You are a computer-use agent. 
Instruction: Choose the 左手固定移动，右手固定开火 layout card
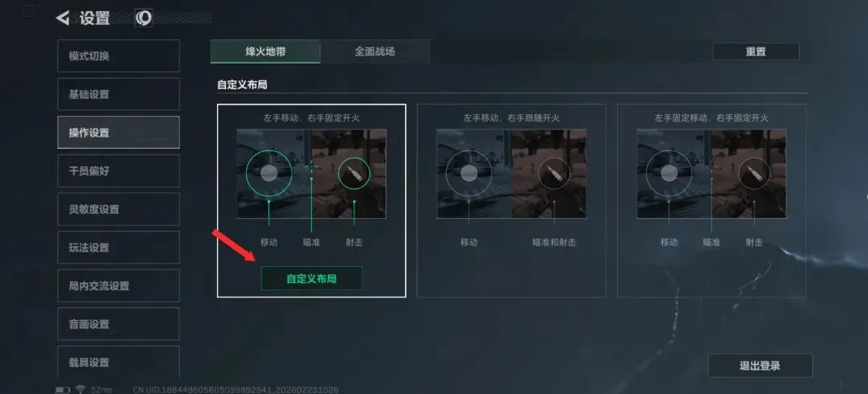point(711,200)
